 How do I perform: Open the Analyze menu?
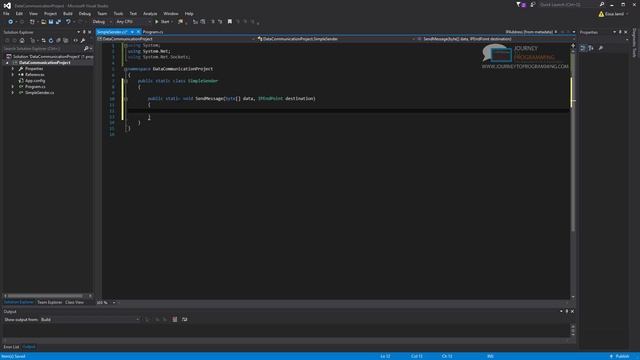[x=150, y=13]
